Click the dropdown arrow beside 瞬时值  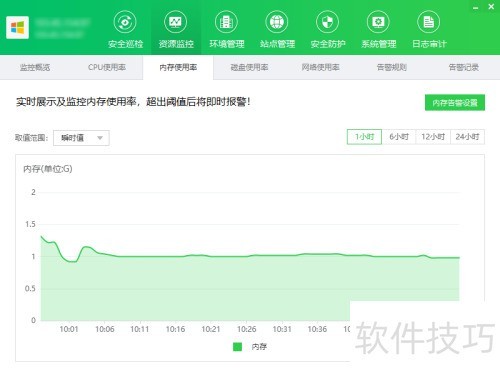click(100, 138)
